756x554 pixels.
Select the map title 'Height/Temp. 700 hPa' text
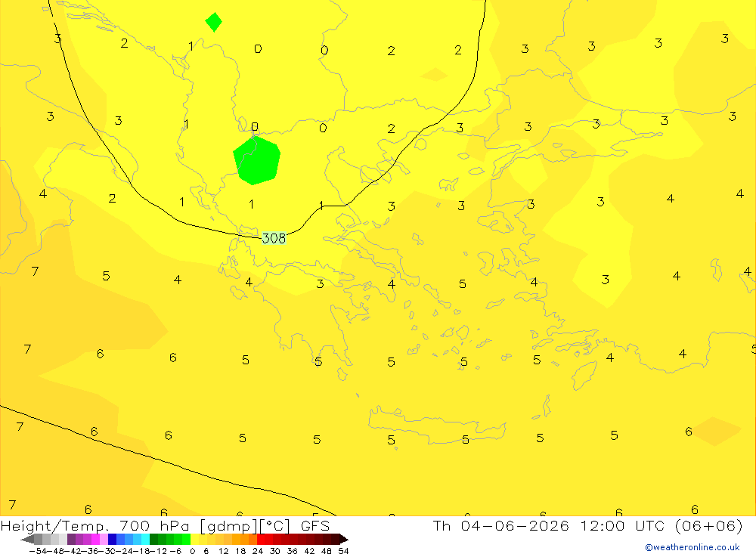[x=95, y=526]
